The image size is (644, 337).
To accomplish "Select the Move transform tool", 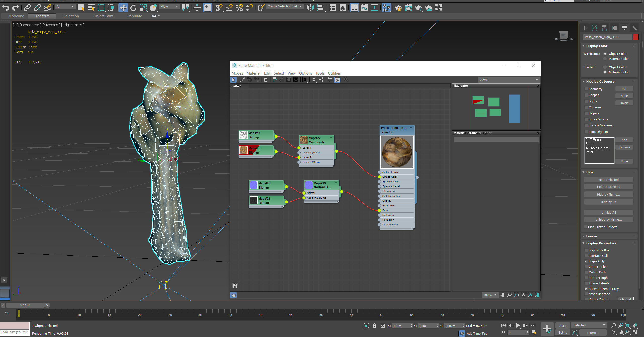I will point(123,8).
